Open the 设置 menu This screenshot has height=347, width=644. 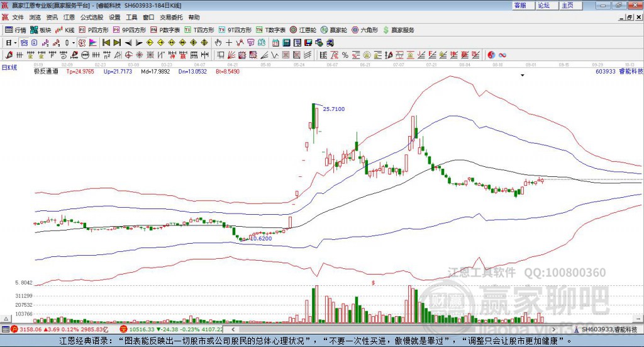pyautogui.click(x=114, y=17)
